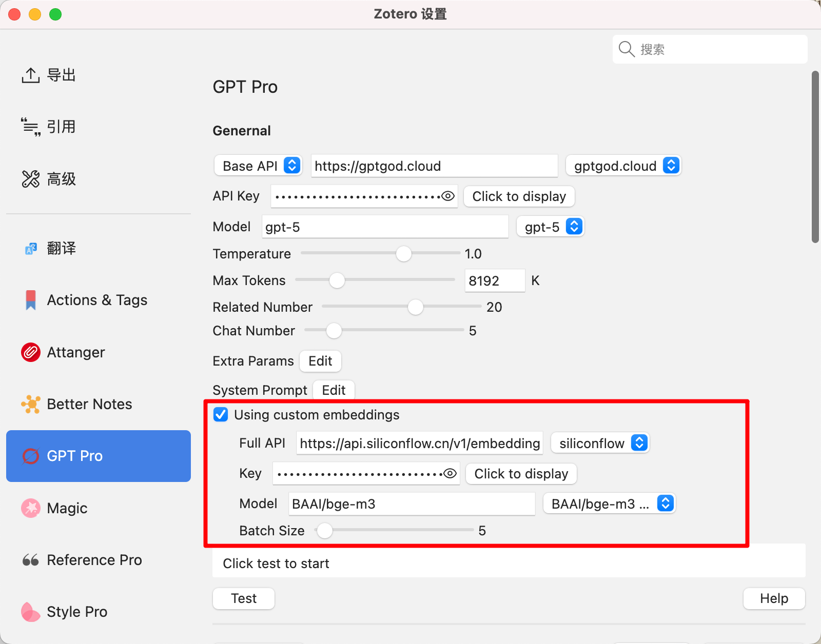Select Actions & Tags in sidebar
Viewport: 821px width, 644px height.
[99, 300]
